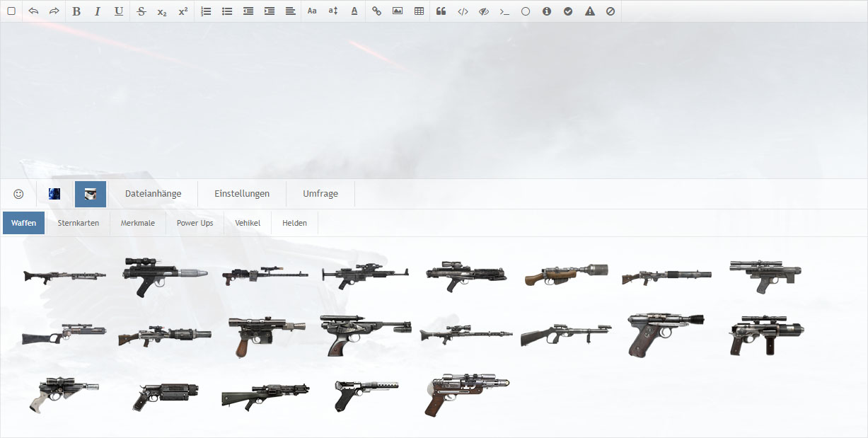
Task: Insert a success box (checkmark icon)
Action: (x=568, y=11)
